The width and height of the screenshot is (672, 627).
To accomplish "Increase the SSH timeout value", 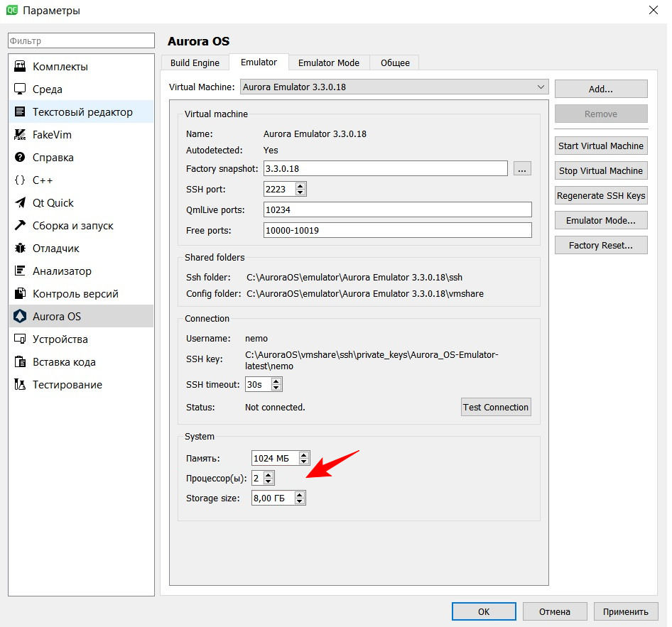I will [x=276, y=381].
